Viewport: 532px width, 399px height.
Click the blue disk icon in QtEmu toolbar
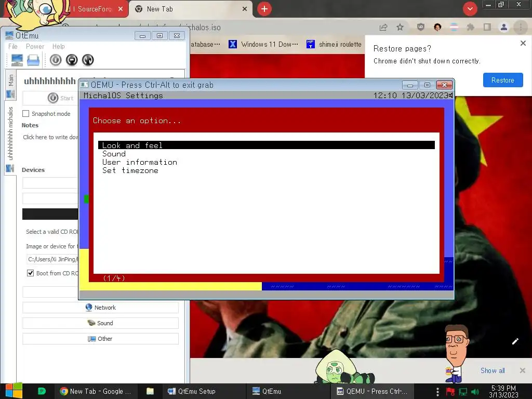33,60
